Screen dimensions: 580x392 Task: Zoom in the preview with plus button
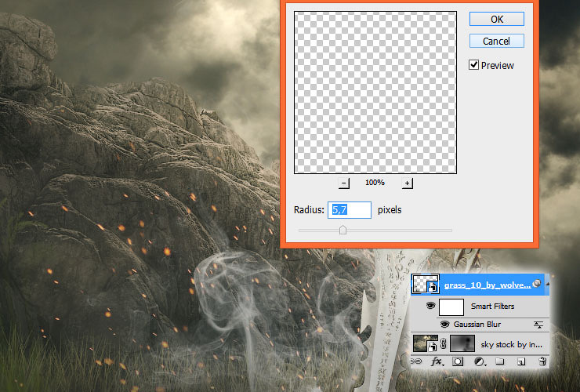pos(407,183)
